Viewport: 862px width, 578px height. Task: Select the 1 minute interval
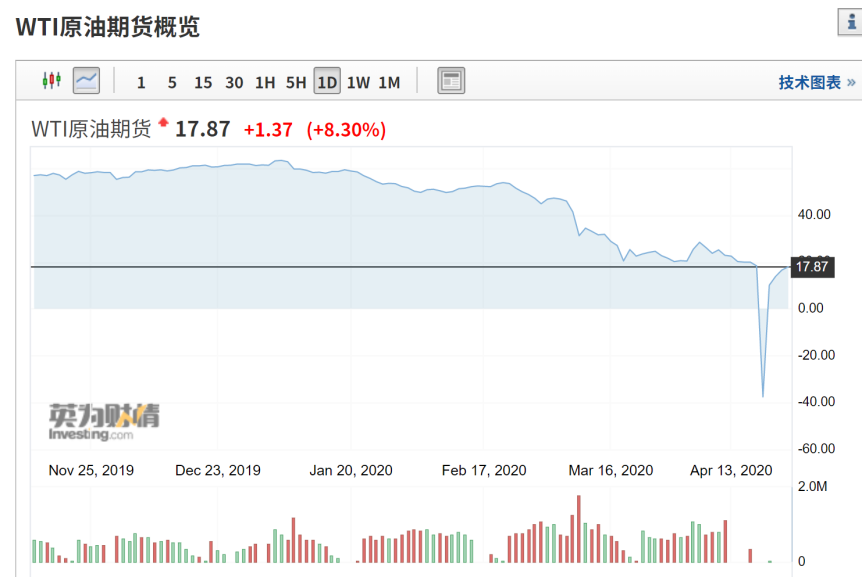(141, 82)
